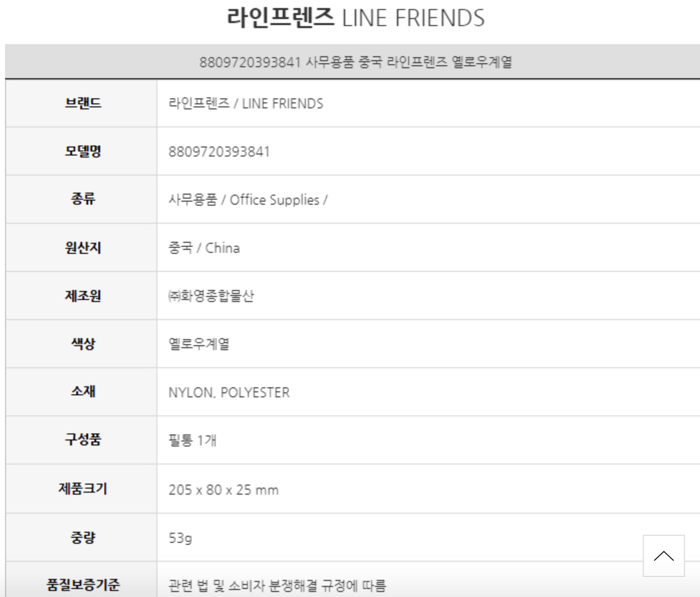Image resolution: width=700 pixels, height=597 pixels.
Task: Select the 브랜드 row label
Action: (83, 103)
